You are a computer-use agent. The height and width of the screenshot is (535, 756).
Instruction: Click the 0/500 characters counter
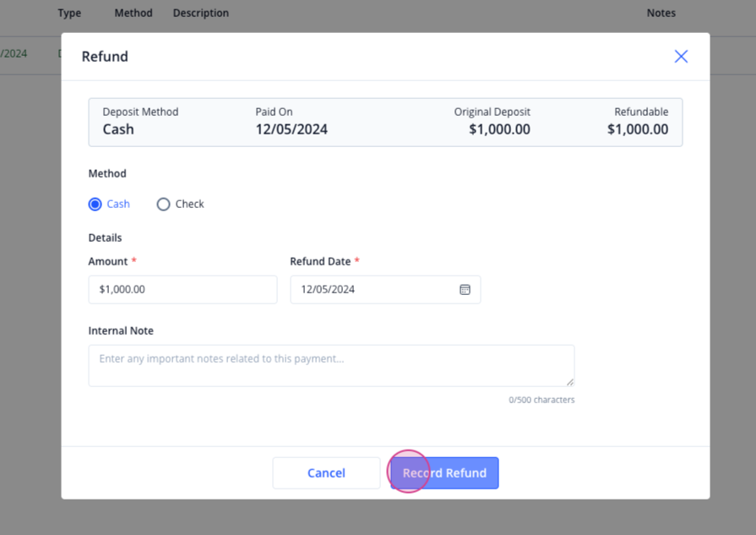pyautogui.click(x=541, y=400)
